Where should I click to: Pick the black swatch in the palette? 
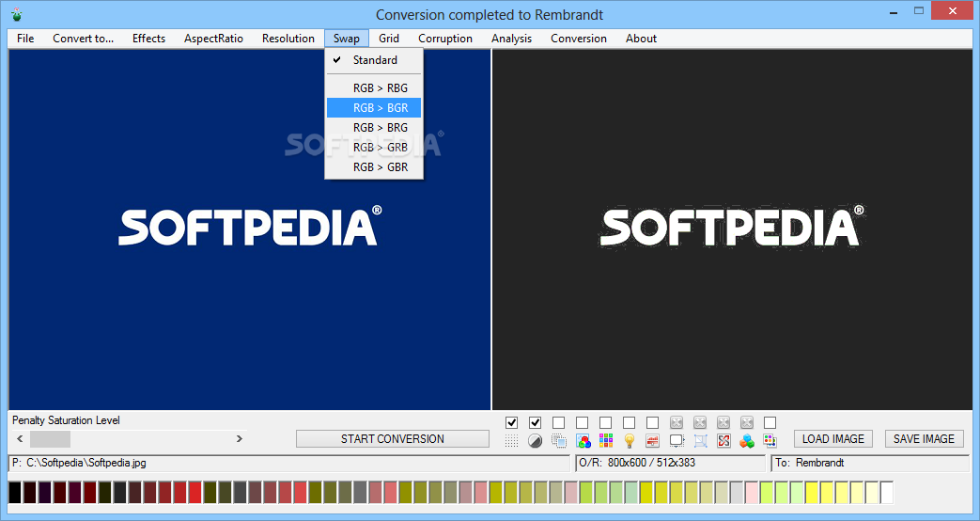point(15,493)
